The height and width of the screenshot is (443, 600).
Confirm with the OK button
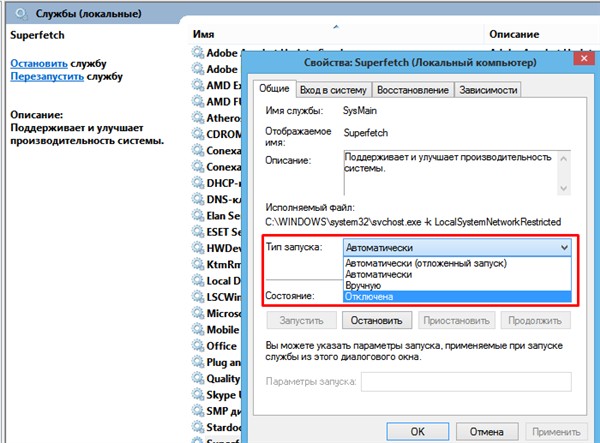tap(417, 432)
